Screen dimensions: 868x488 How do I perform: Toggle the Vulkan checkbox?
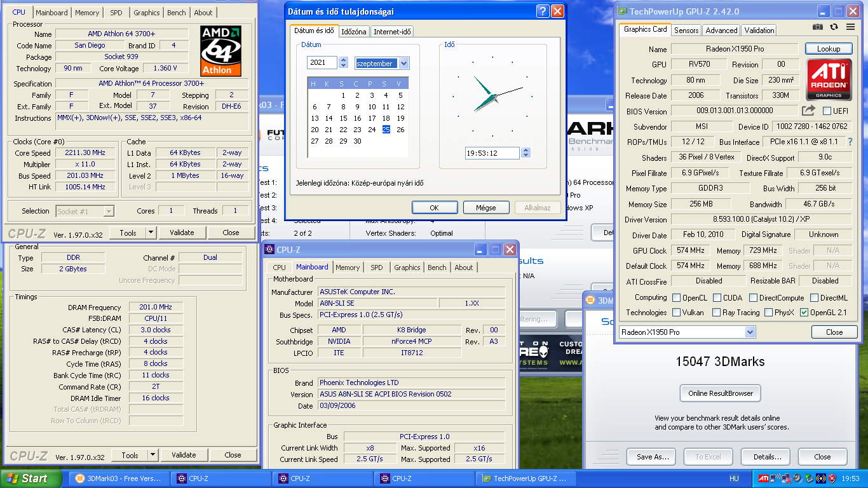coord(677,312)
